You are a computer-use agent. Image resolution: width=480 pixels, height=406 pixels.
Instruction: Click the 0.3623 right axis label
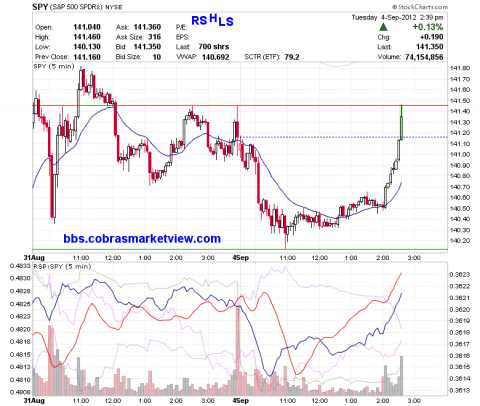click(x=460, y=275)
